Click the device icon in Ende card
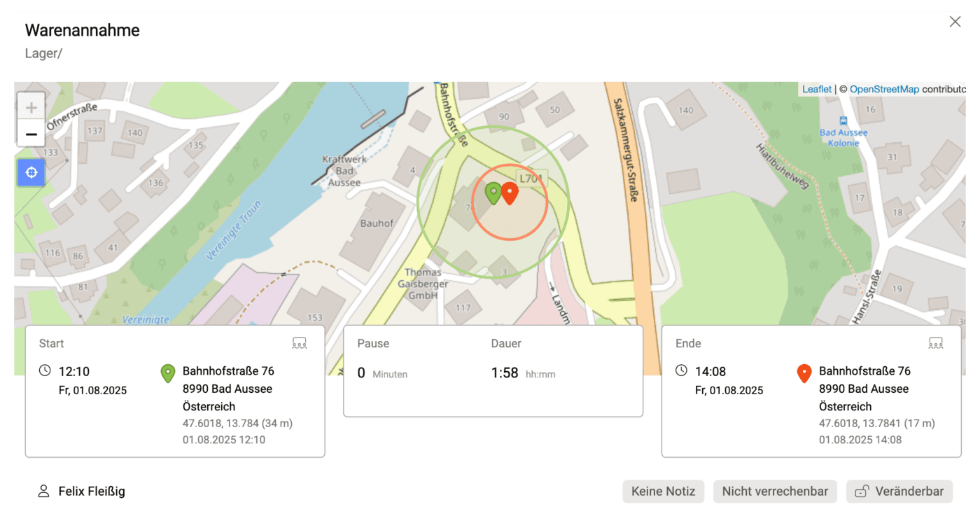 coord(936,343)
